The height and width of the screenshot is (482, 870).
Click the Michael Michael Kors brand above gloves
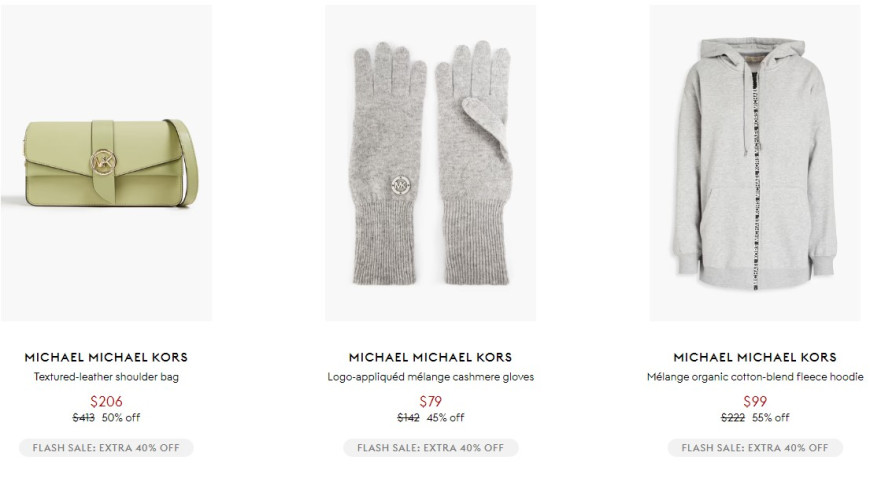click(431, 357)
